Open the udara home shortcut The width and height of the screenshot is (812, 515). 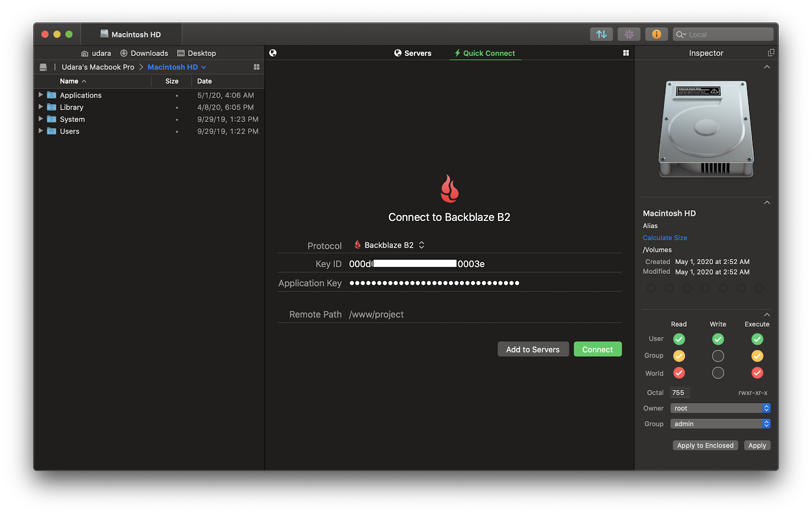[x=96, y=53]
